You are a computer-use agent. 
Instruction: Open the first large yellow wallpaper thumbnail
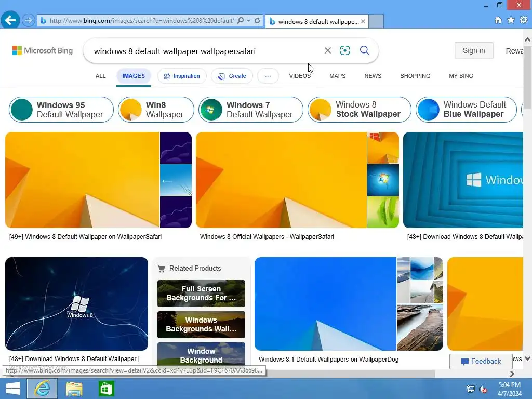point(82,180)
